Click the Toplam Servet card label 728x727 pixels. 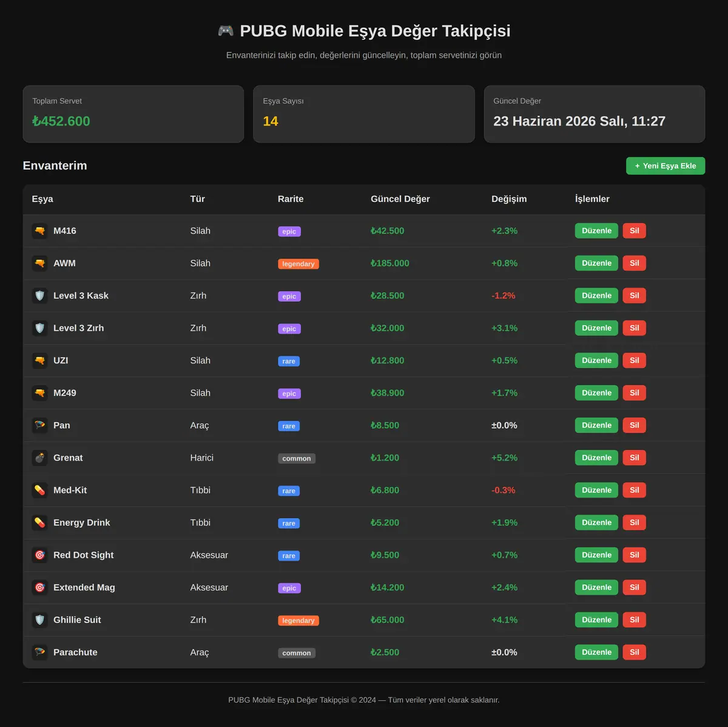[57, 101]
